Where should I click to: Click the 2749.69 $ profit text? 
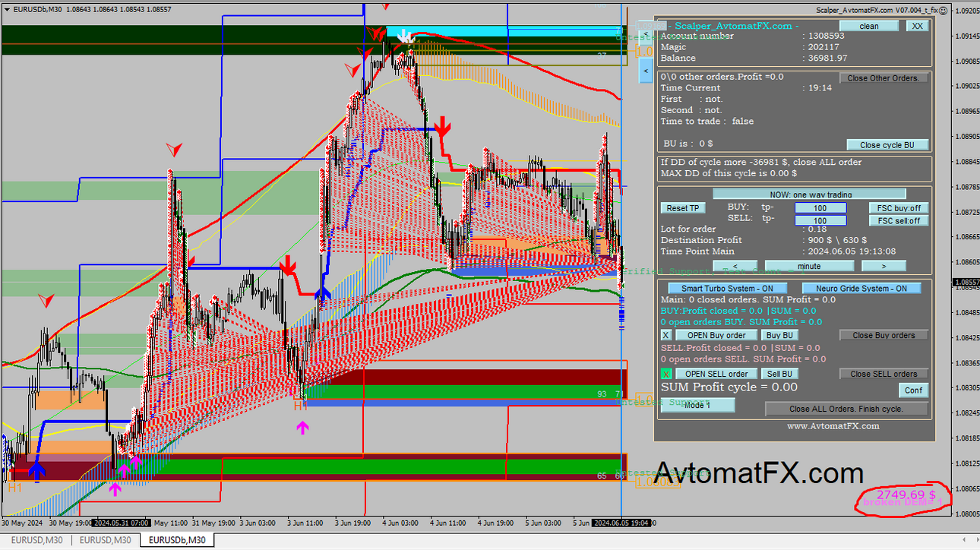(906, 495)
